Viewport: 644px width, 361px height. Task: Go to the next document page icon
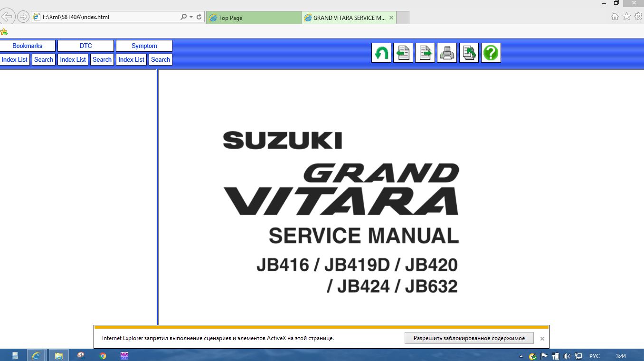425,53
